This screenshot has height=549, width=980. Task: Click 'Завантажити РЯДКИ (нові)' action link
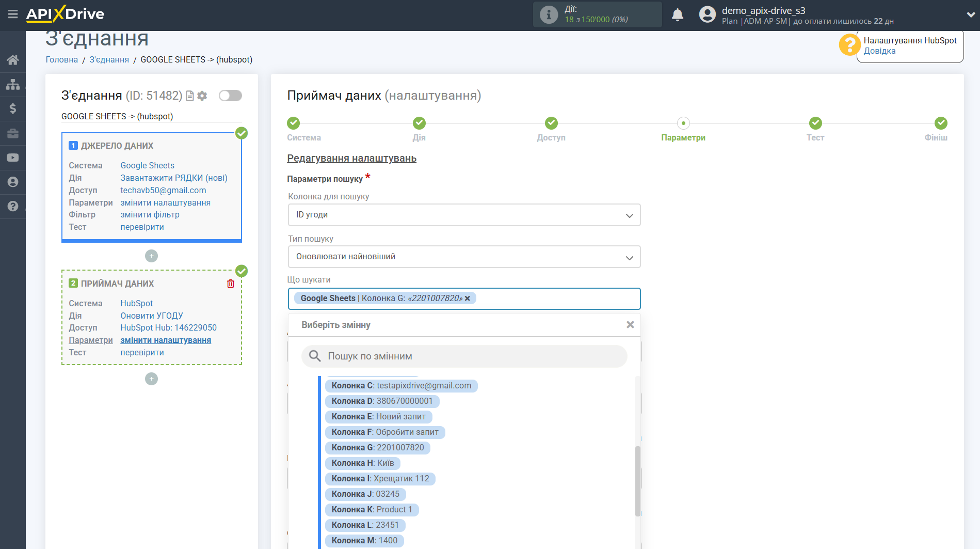pos(174,178)
